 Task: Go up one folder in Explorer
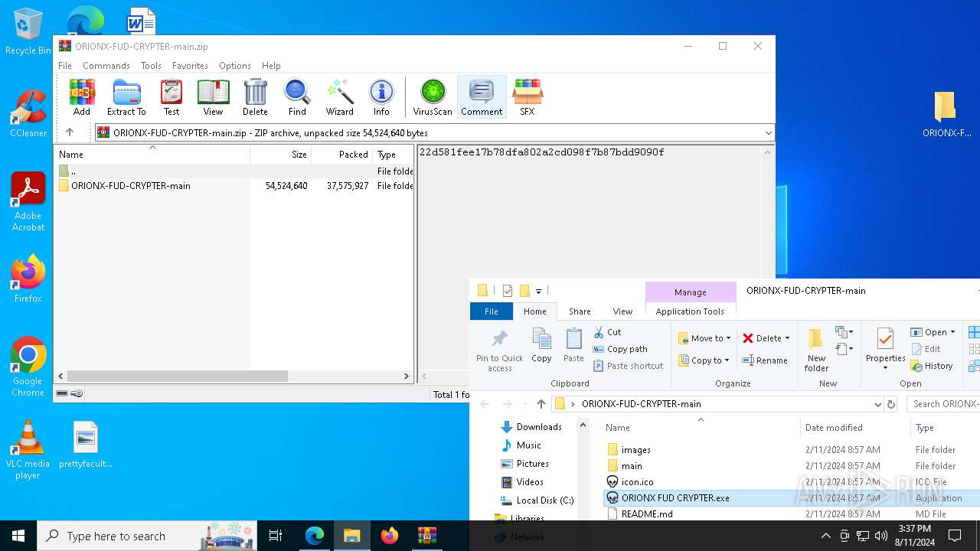(x=541, y=404)
